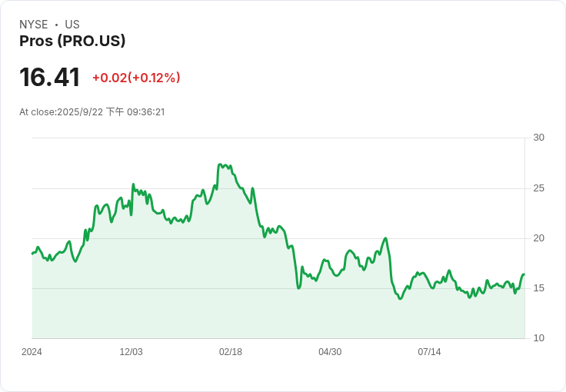Screen dimensions: 566x392
Task: Open the Pros (PRO.US) stock title
Action: (72, 41)
